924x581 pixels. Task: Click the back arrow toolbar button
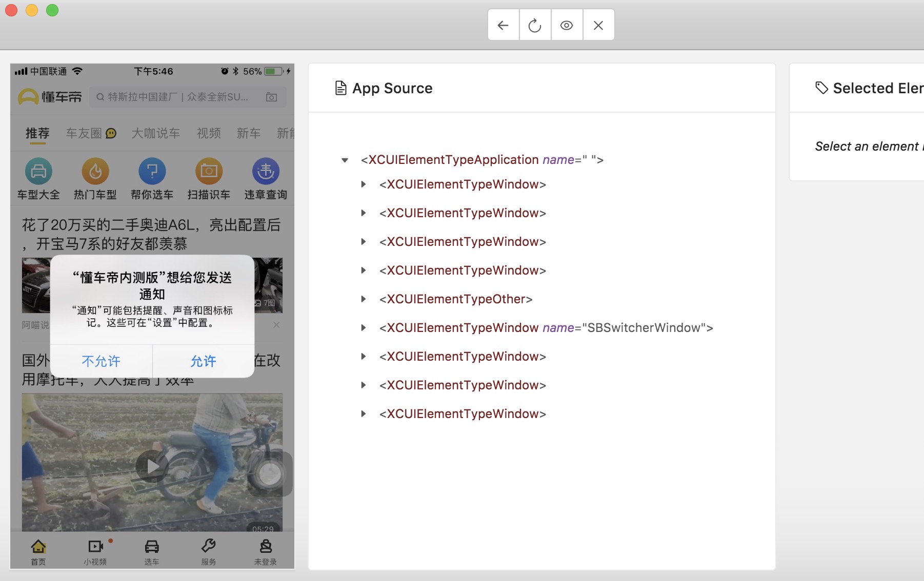point(503,25)
